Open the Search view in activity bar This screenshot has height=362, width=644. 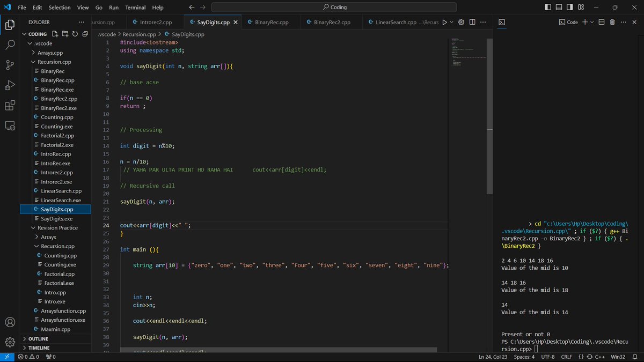click(x=10, y=45)
